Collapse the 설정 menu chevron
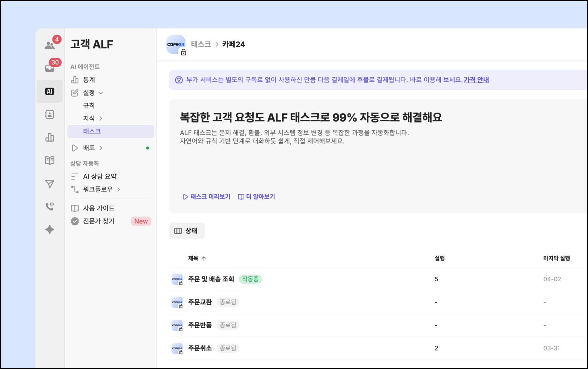The width and height of the screenshot is (588, 369). pyautogui.click(x=101, y=93)
